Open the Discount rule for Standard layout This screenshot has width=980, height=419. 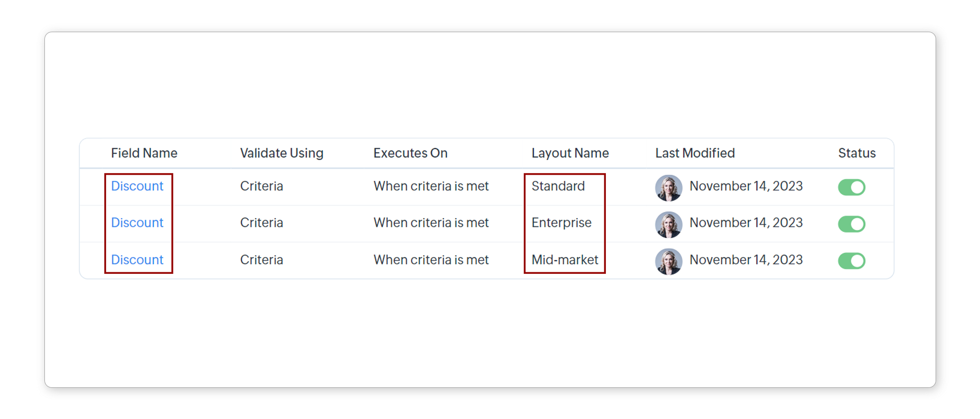pos(137,186)
